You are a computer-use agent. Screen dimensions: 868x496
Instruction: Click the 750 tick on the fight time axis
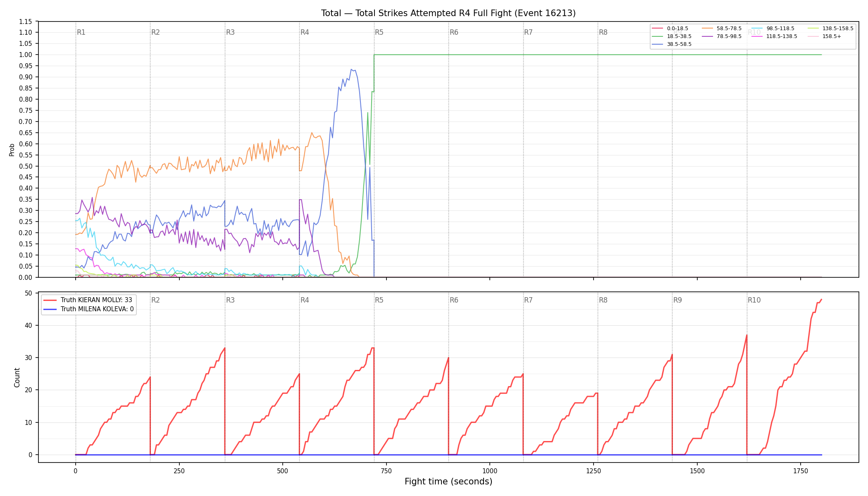point(386,471)
